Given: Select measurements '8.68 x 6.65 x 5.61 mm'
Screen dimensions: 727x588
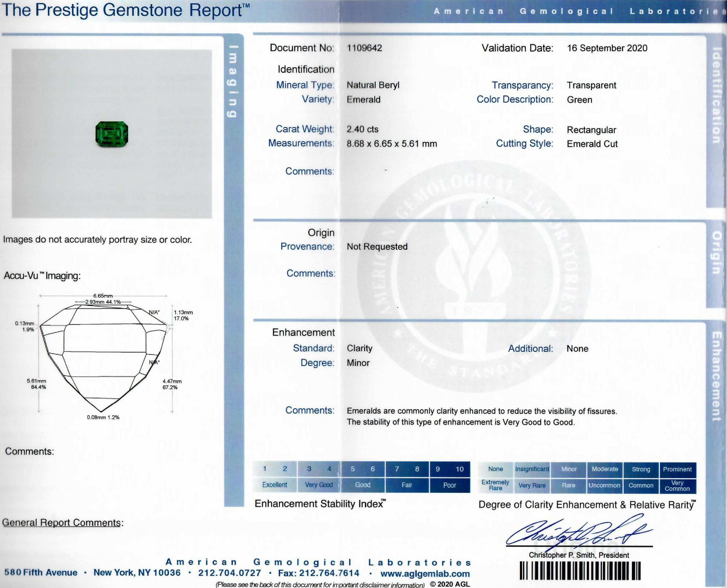Looking at the screenshot, I should point(392,144).
